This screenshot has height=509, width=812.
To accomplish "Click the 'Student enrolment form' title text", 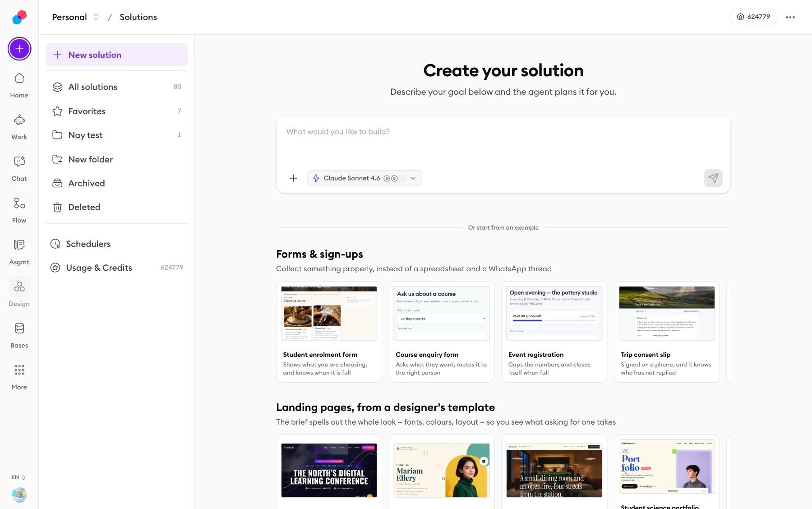I will click(320, 355).
